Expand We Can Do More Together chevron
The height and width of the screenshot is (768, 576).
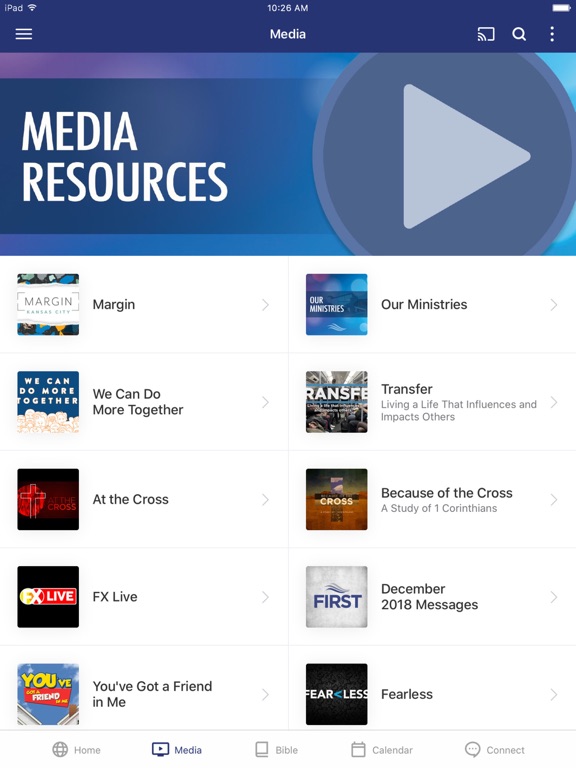(265, 402)
